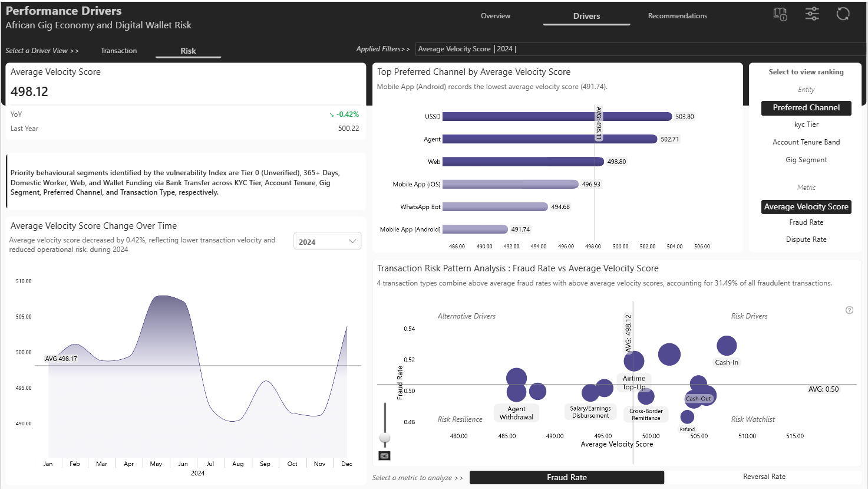
Task: Click the scatter chart zoom slider handle
Action: 385,438
